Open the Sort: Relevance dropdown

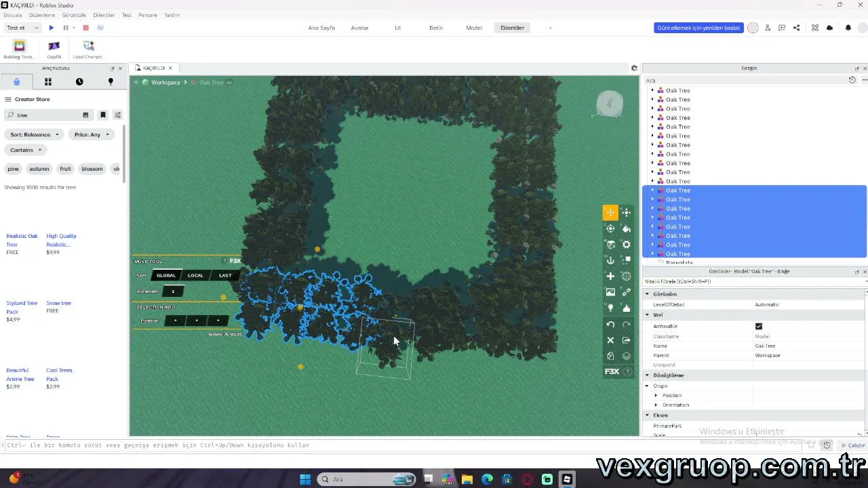click(x=35, y=135)
